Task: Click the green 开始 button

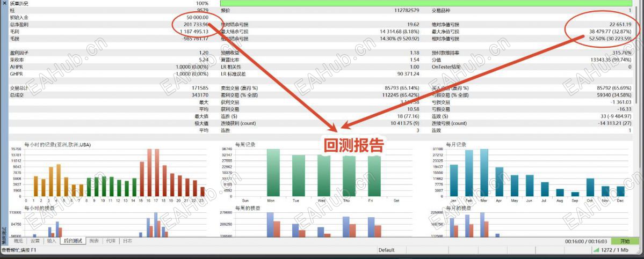Action: [x=625, y=241]
